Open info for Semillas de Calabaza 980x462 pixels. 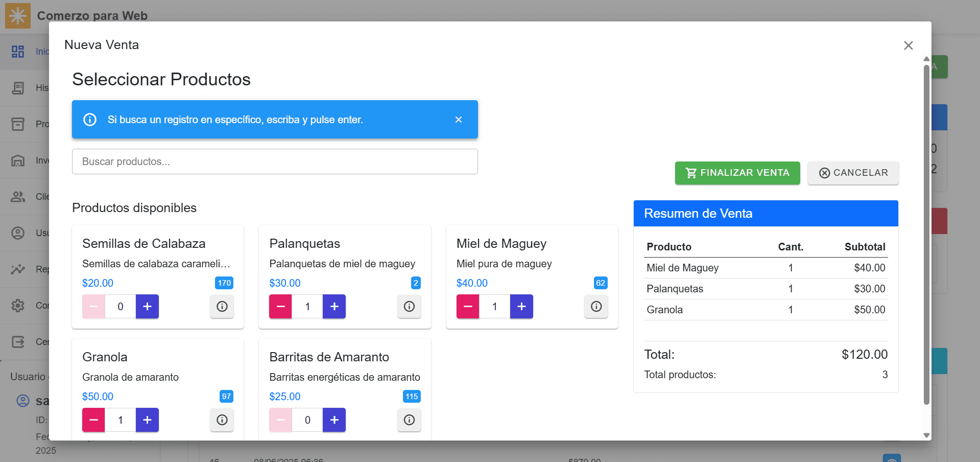tap(222, 307)
